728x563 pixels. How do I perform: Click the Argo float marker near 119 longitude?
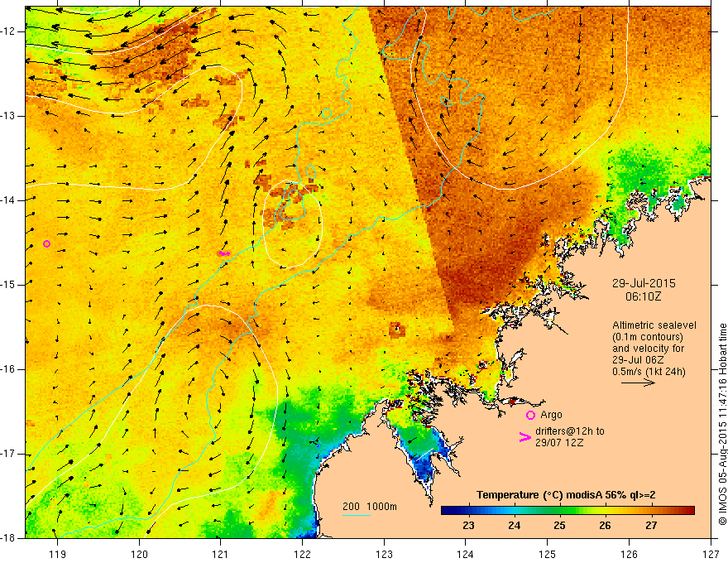pyautogui.click(x=46, y=244)
